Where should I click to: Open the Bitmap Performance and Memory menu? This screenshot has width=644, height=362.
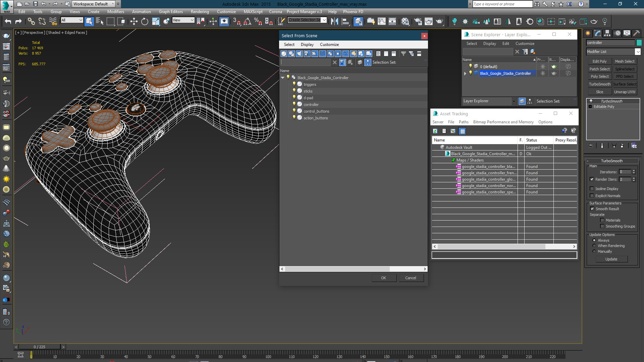503,122
